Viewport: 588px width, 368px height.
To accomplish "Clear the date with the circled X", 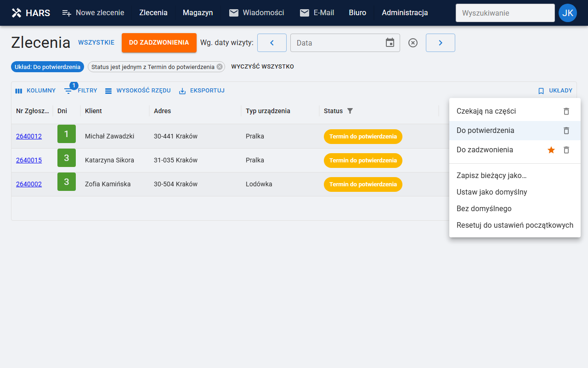I will pos(413,43).
